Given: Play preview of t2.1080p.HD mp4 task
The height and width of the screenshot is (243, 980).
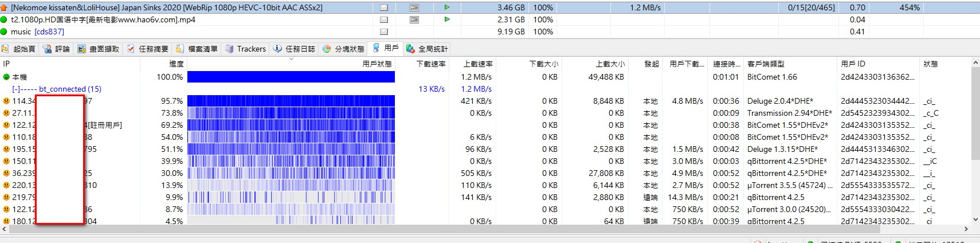Looking at the screenshot, I should click(447, 19).
